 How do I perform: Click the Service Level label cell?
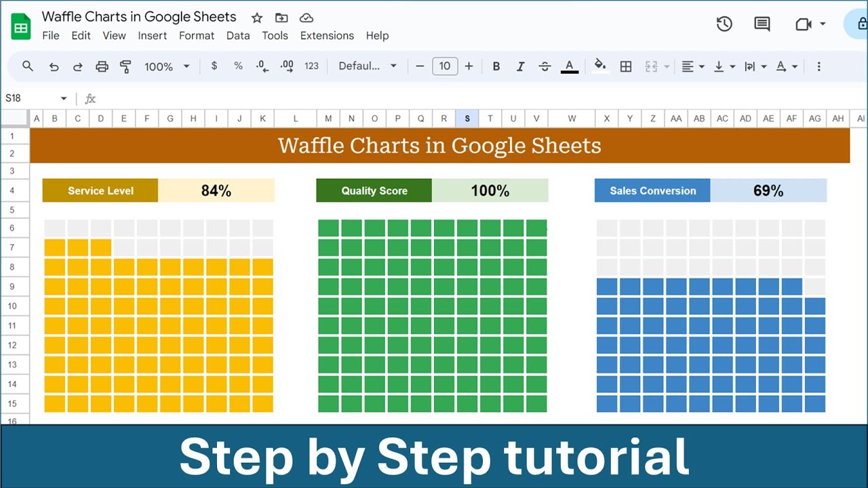100,190
